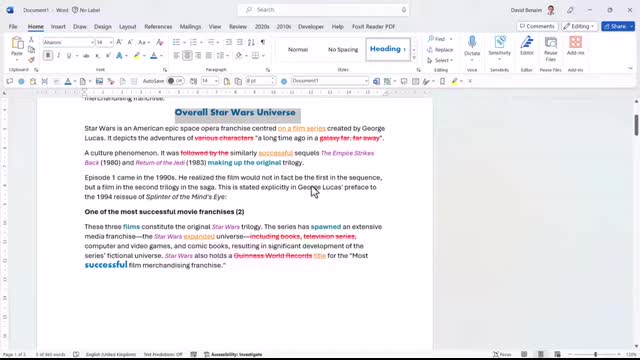This screenshot has height=360, width=640.
Task: Clear all formatting icon
Action: tap(160, 42)
